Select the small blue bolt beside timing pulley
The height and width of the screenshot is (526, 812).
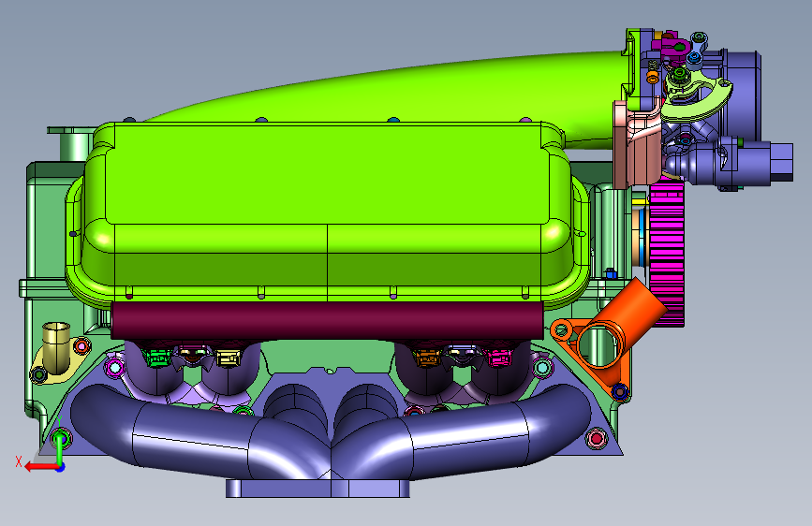point(611,273)
